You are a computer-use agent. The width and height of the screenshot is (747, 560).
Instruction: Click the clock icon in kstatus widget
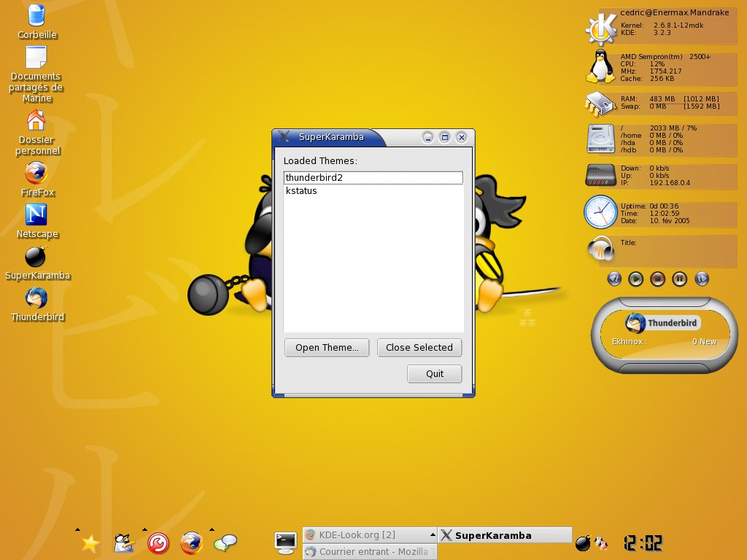coord(600,212)
